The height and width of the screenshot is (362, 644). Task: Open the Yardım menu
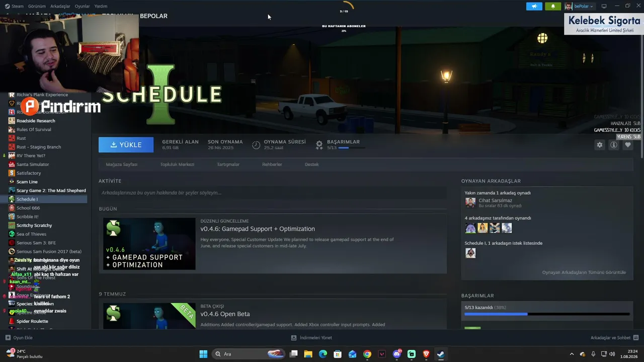pyautogui.click(x=101, y=6)
